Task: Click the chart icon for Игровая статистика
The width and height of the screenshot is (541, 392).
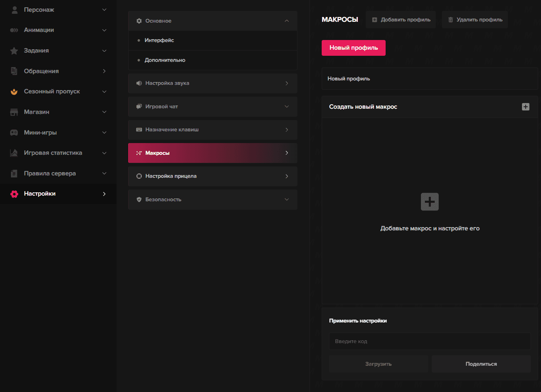Action: coord(14,153)
